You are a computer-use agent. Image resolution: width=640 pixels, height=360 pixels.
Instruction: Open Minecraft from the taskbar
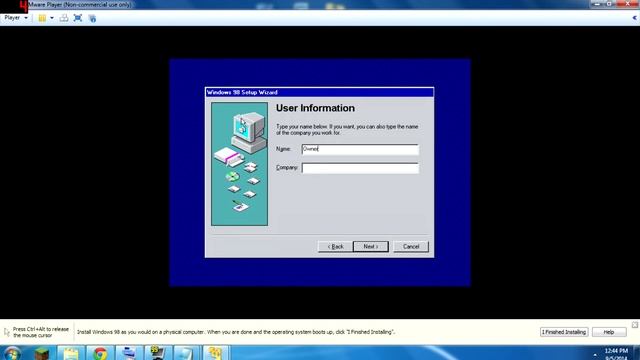click(x=42, y=353)
